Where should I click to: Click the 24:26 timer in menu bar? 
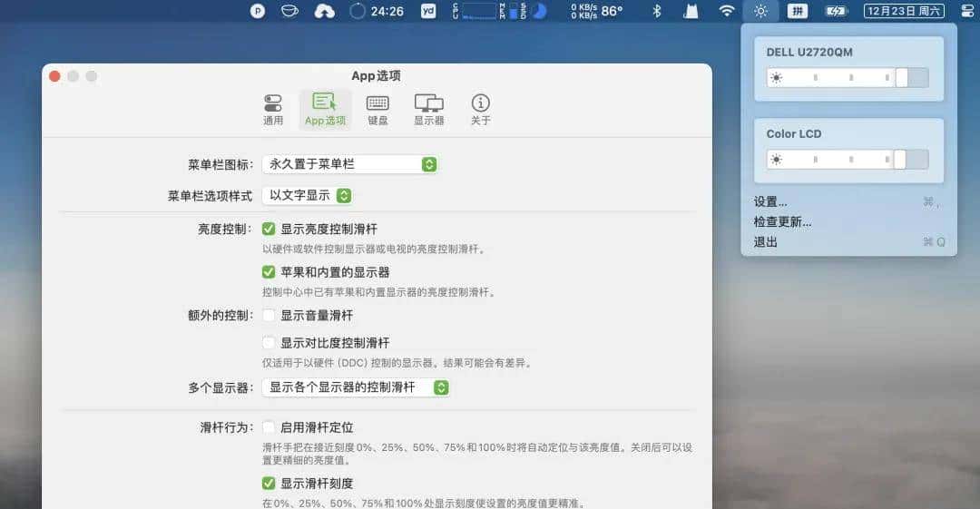coord(377,11)
